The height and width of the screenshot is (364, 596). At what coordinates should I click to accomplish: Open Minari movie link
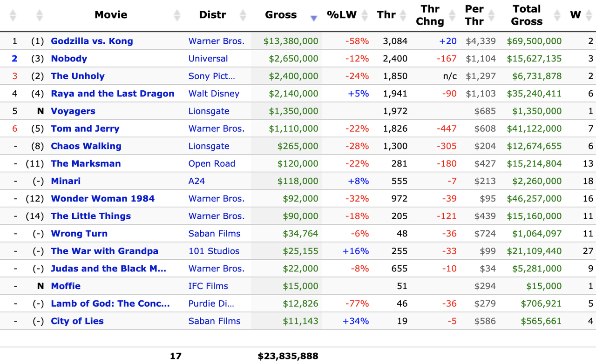66,181
